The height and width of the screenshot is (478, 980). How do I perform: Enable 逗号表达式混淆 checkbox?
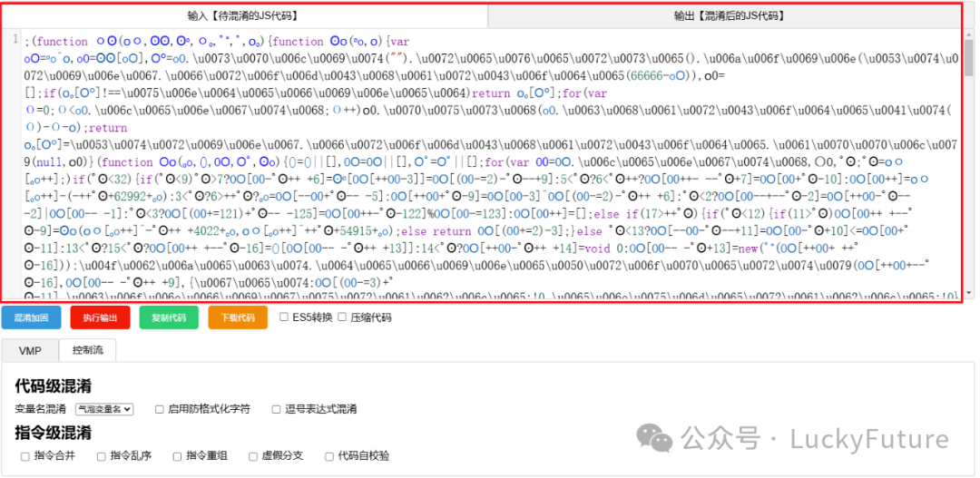(x=277, y=409)
